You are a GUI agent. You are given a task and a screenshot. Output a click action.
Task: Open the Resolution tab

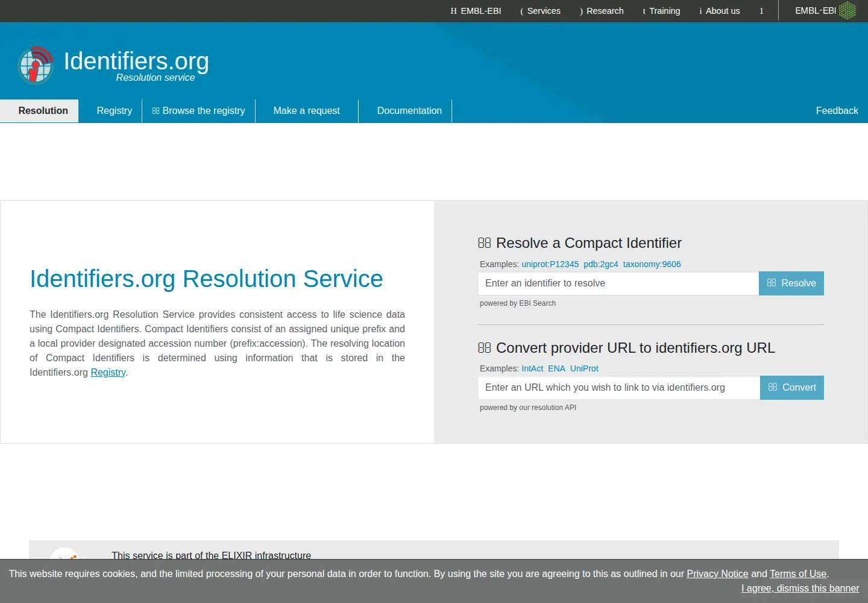(x=39, y=111)
